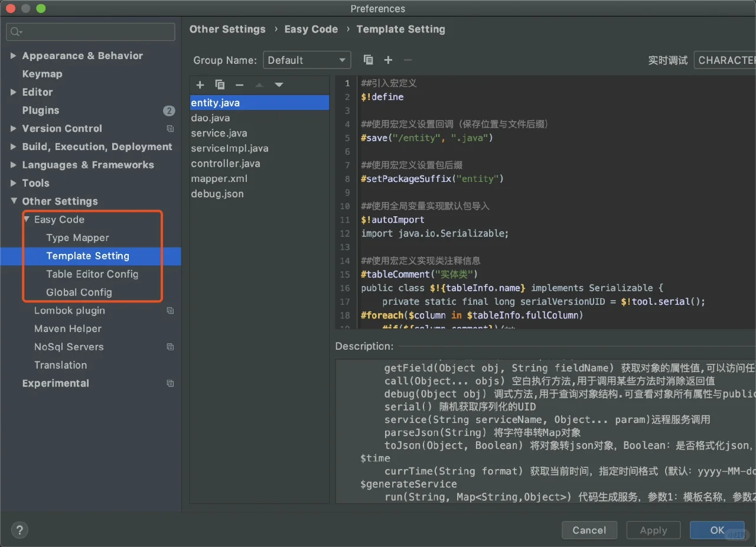This screenshot has width=756, height=547.
Task: Add a new template with the plus icon above entity.java
Action: click(x=200, y=85)
